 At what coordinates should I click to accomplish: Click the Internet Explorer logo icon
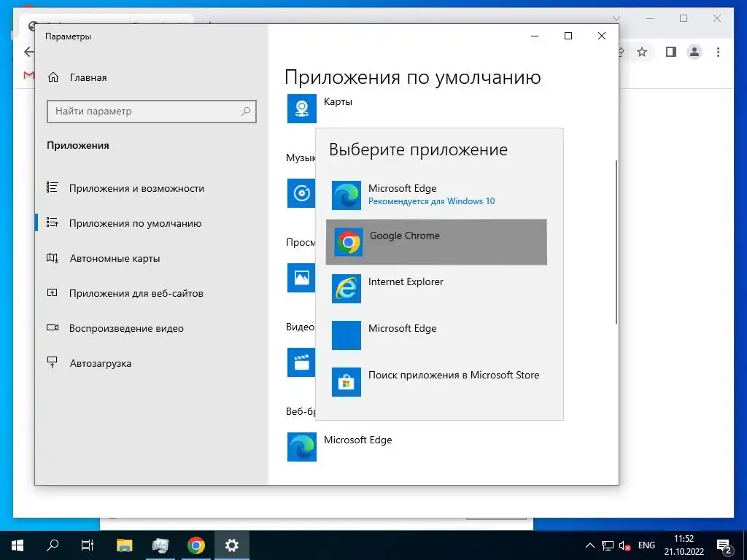[347, 289]
